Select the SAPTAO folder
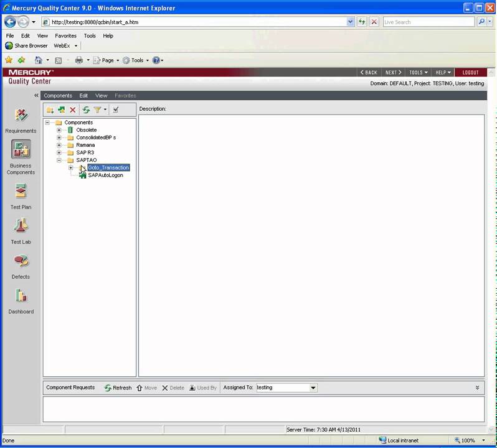Image resolution: width=497 pixels, height=448 pixels. tap(86, 160)
